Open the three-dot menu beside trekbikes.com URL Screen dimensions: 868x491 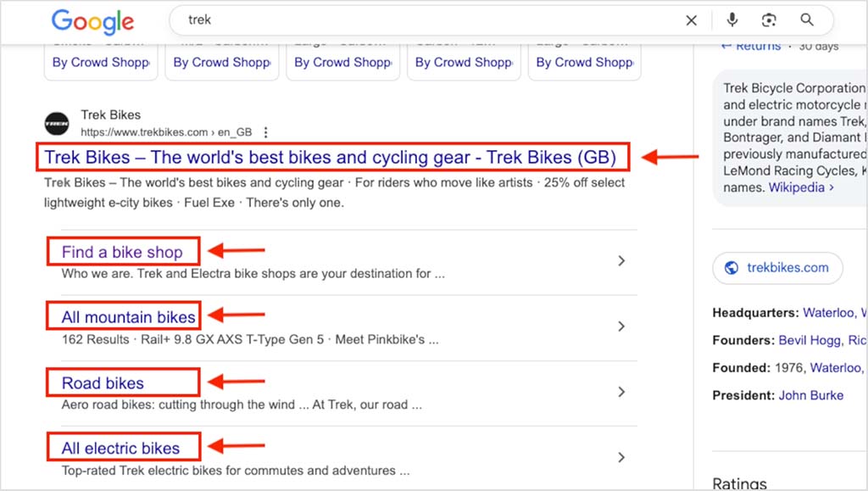pyautogui.click(x=266, y=132)
